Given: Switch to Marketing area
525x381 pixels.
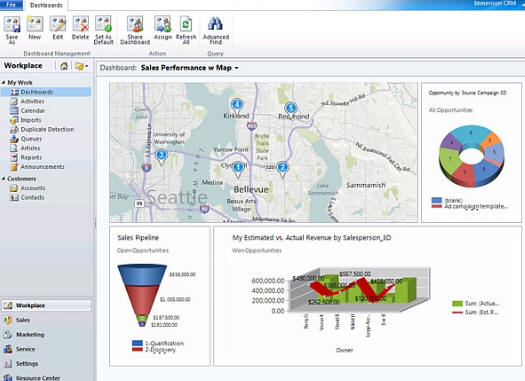Looking at the screenshot, I should pyautogui.click(x=46, y=334).
